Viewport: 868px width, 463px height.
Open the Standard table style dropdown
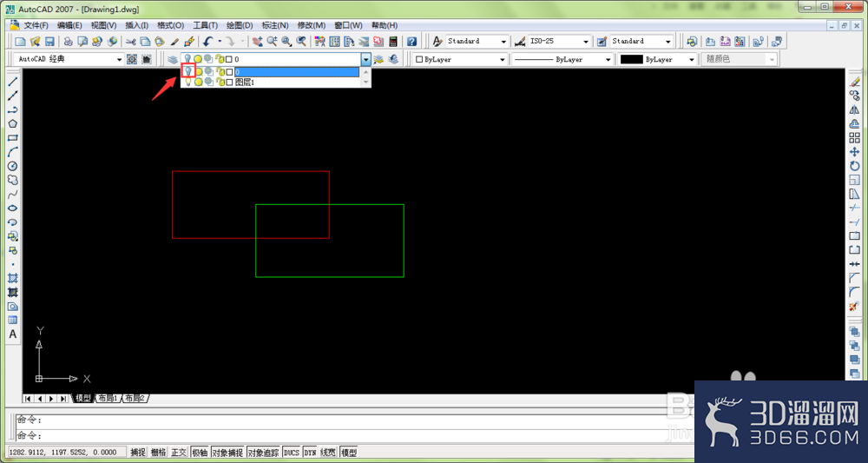668,42
